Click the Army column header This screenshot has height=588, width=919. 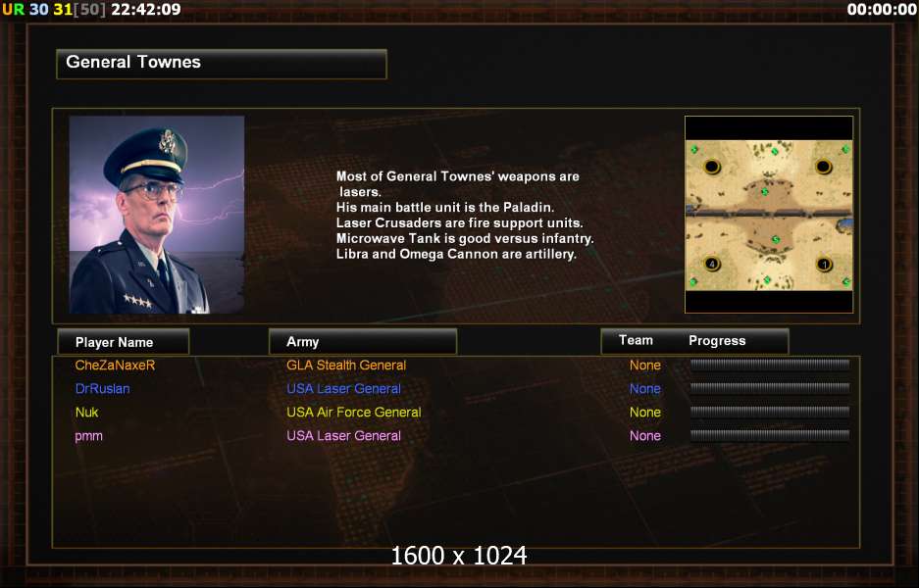coord(362,341)
